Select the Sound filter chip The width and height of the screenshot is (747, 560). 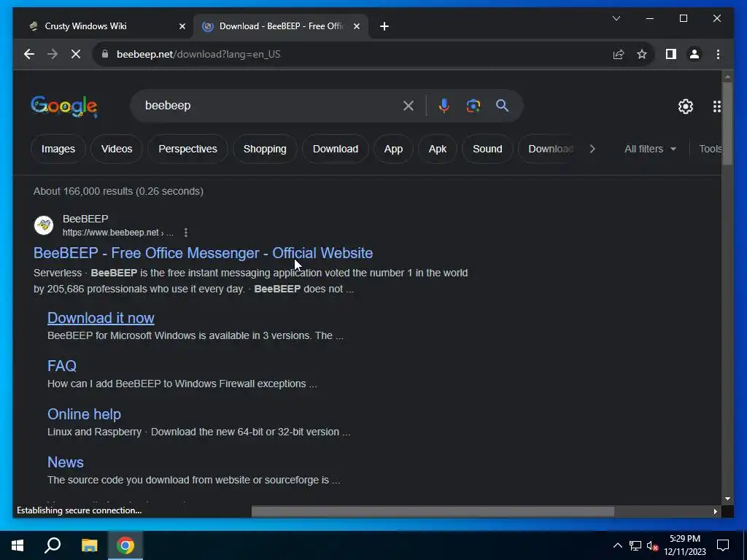(487, 149)
